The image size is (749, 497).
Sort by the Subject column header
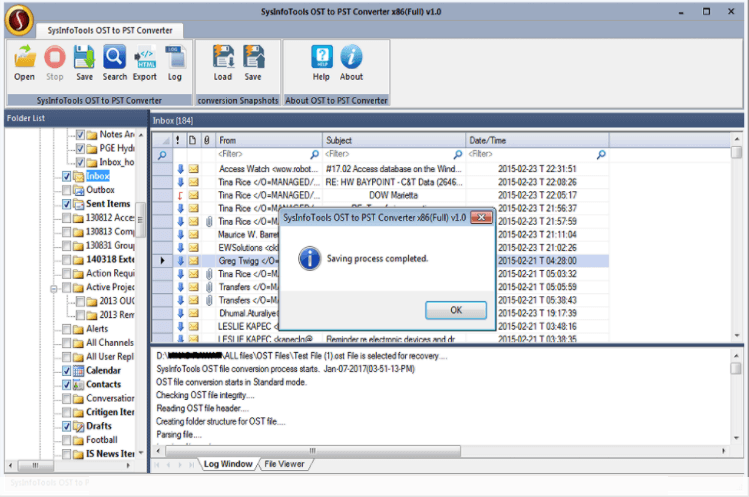[394, 140]
